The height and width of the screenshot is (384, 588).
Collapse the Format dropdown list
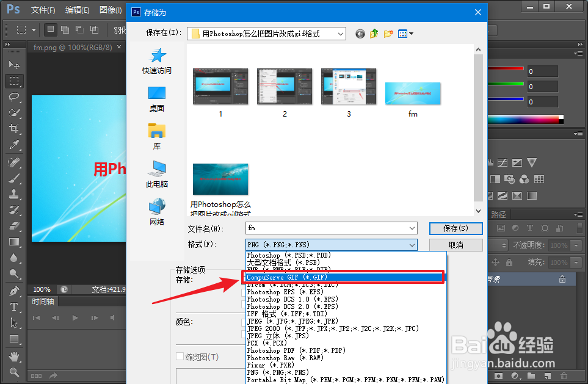click(412, 245)
